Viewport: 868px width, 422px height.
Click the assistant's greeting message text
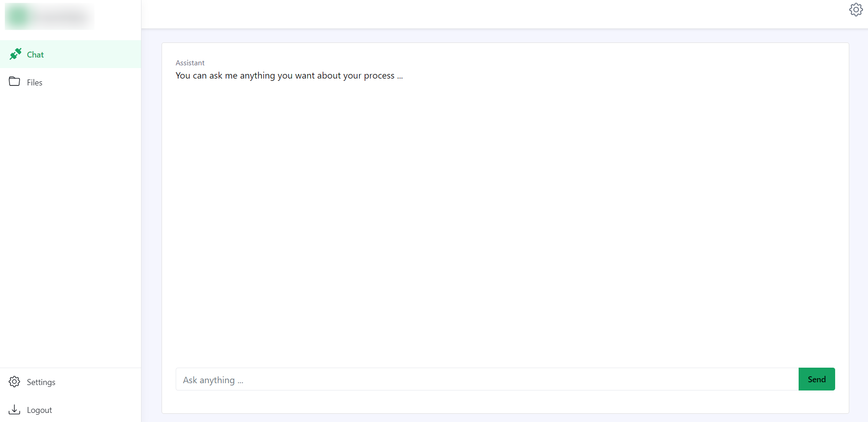click(x=289, y=76)
